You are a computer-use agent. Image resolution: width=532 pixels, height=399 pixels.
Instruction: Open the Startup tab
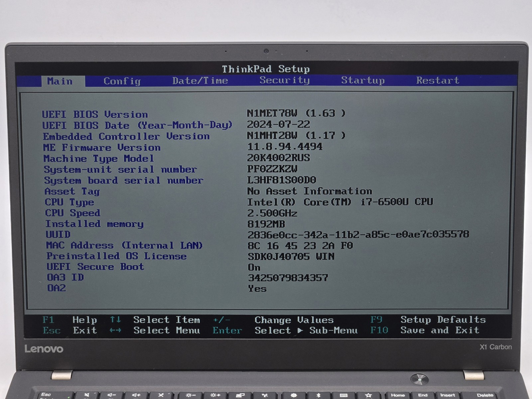pos(363,80)
